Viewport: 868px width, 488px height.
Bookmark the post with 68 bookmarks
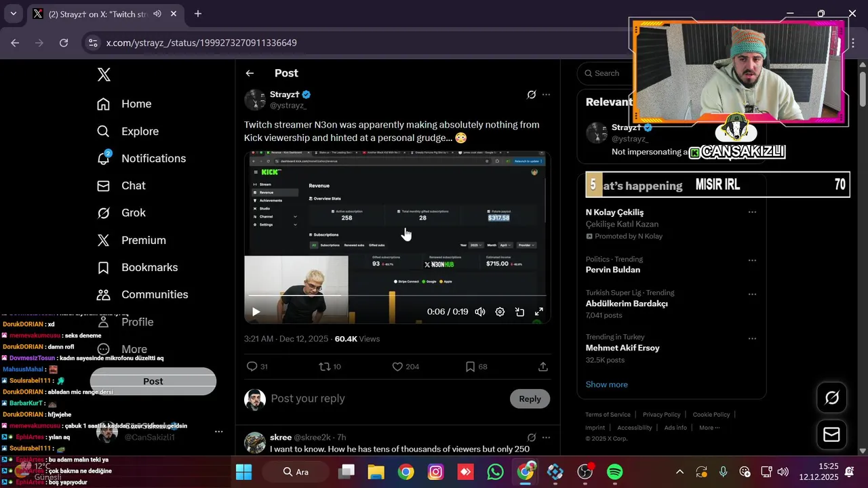(476, 367)
